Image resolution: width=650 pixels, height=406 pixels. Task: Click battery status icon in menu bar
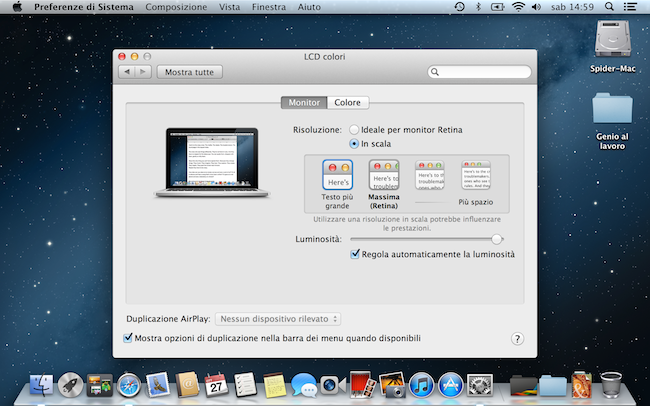(497, 7)
